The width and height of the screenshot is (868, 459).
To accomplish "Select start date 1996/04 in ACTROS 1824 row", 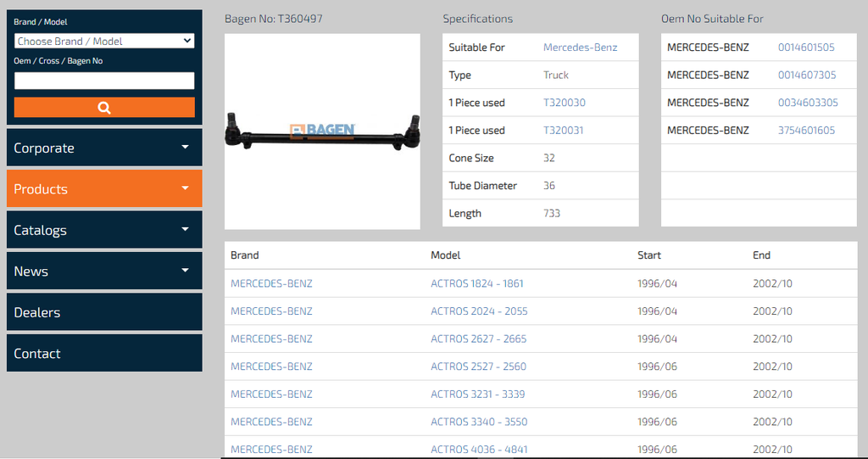I will coord(657,283).
